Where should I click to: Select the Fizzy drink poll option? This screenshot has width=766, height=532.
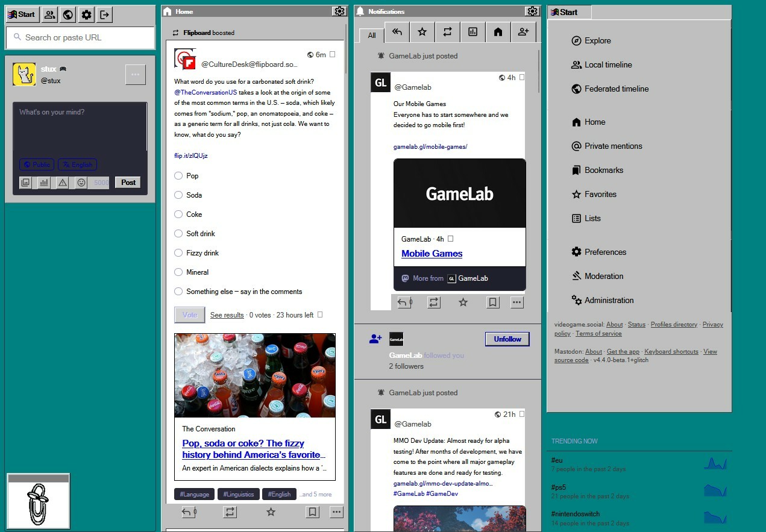point(178,253)
